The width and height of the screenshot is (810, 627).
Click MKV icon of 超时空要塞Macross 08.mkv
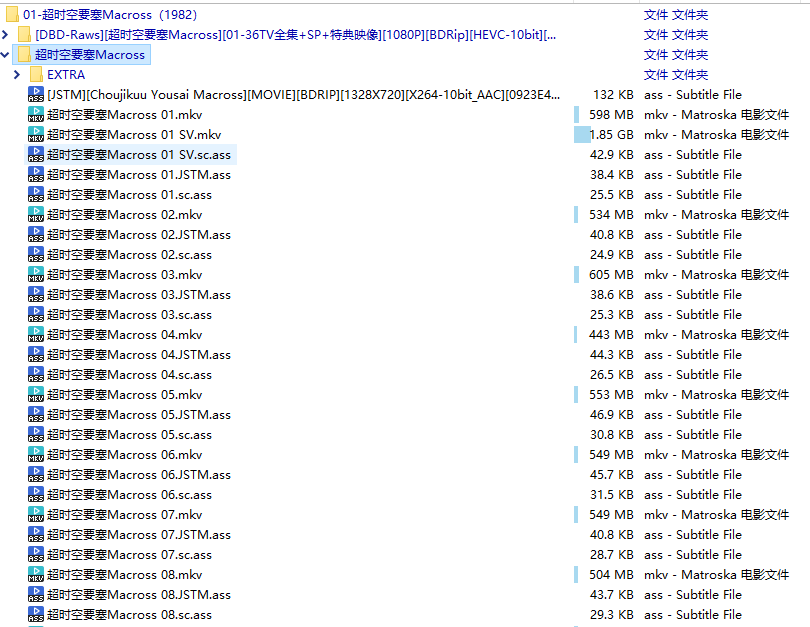pos(36,575)
